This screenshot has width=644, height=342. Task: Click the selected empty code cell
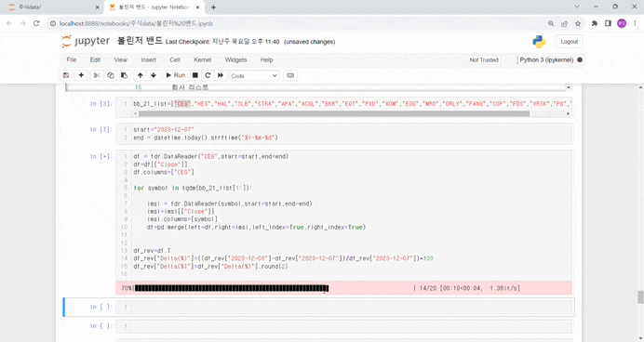pyautogui.click(x=343, y=307)
